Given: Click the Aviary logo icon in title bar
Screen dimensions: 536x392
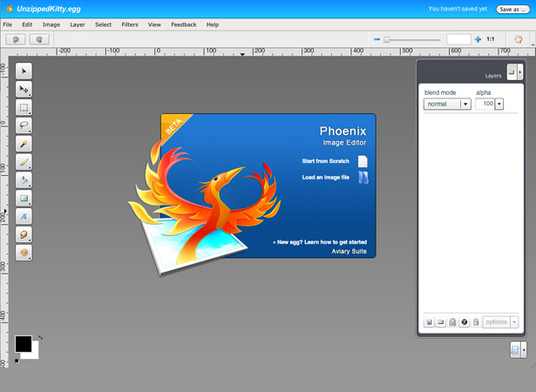Looking at the screenshot, I should (10, 8).
